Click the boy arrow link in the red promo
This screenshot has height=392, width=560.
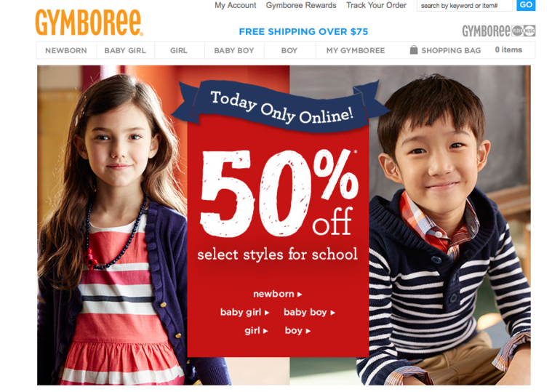297,331
